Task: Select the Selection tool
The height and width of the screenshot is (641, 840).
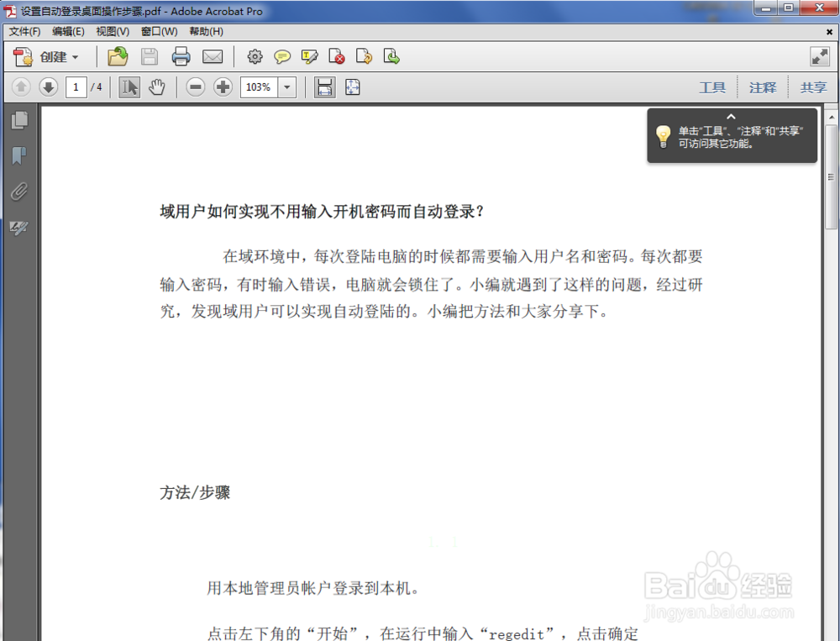Action: (129, 87)
